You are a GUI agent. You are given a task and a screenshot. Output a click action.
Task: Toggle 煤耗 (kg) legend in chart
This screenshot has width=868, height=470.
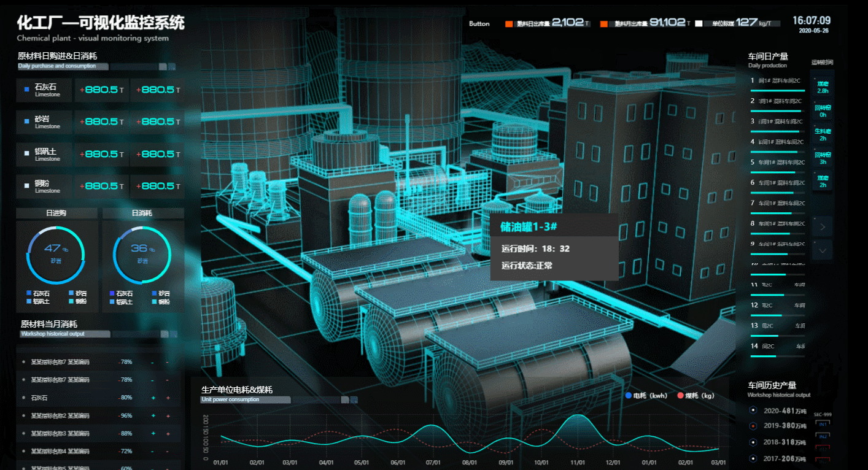click(696, 396)
